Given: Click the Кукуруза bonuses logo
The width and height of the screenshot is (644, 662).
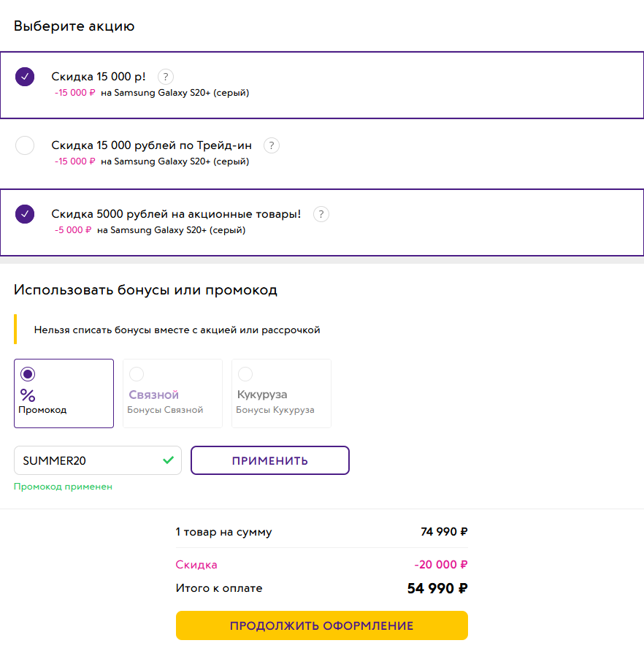Looking at the screenshot, I should 262,395.
